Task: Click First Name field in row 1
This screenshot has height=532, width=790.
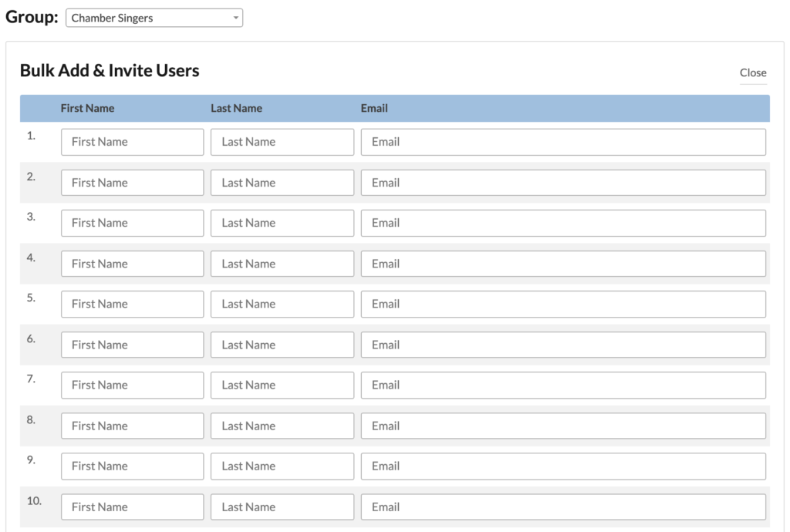Action: [x=132, y=142]
